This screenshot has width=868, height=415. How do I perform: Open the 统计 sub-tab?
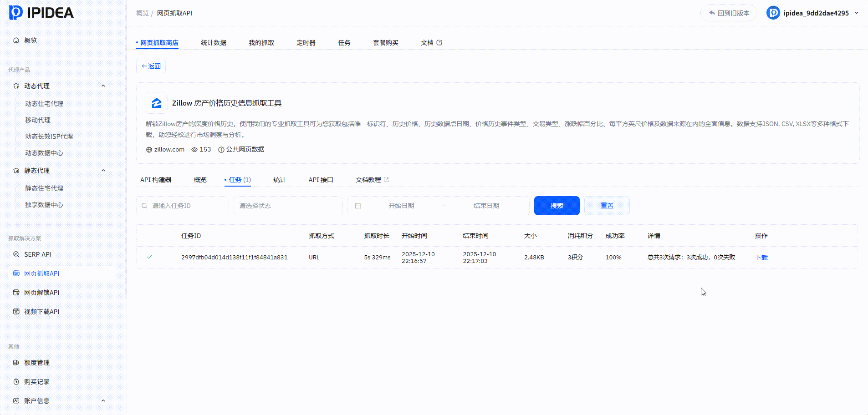coord(280,180)
